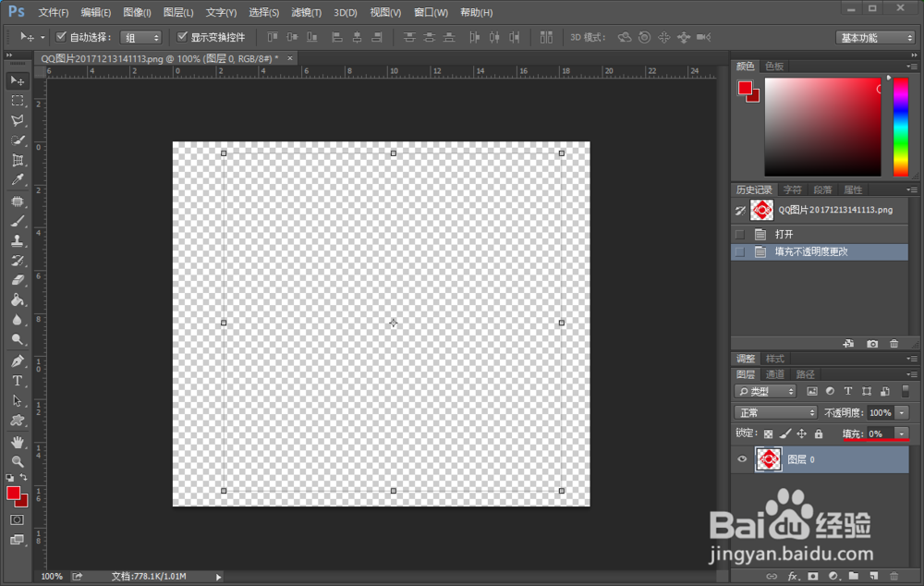Select the Custom Shape tool
Screen dimensions: 924x586
[17, 421]
